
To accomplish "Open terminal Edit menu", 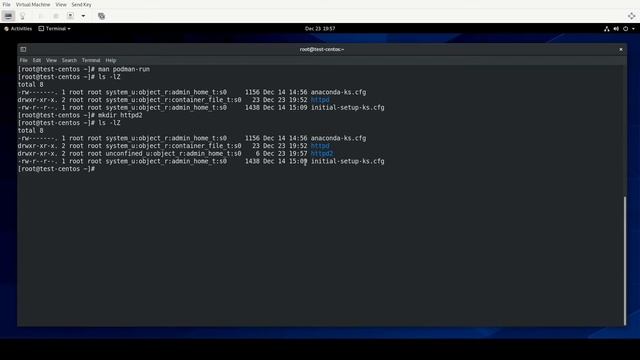I will (x=37, y=60).
